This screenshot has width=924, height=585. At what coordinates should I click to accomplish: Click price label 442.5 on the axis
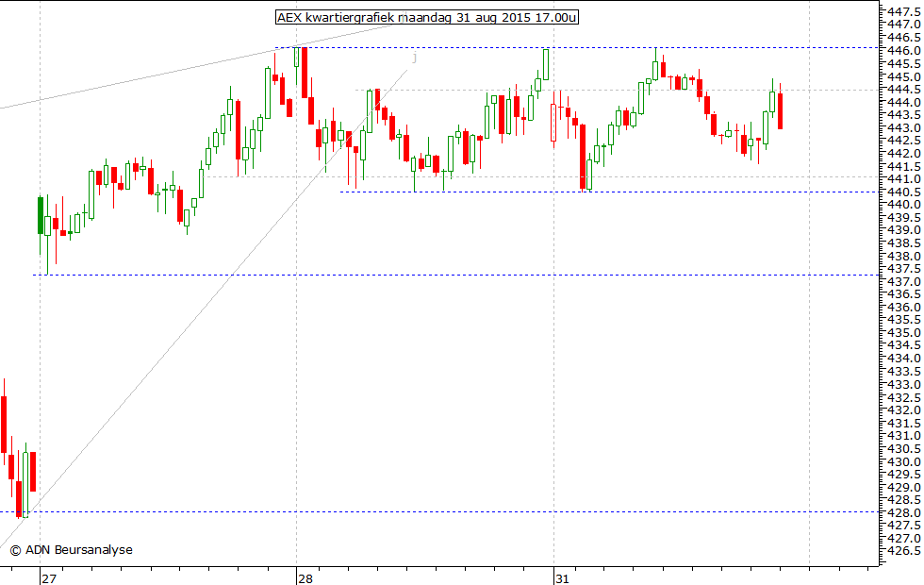(x=903, y=141)
